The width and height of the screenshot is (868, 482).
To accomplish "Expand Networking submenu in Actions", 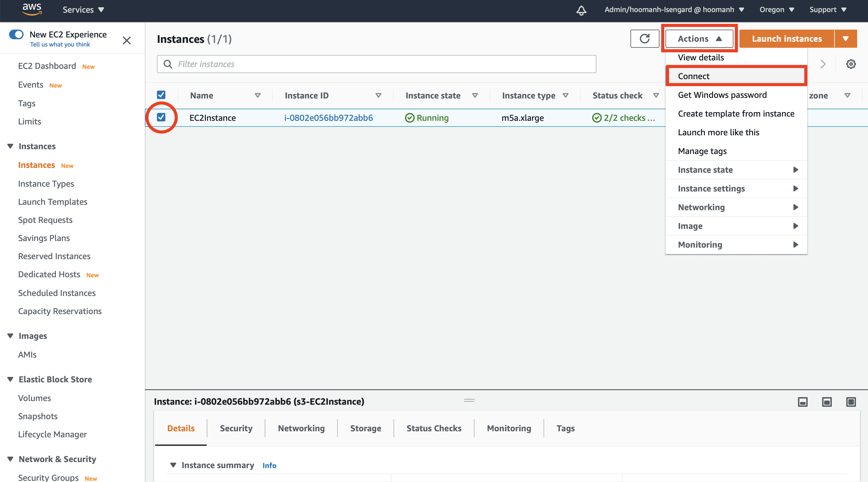I will coord(736,207).
